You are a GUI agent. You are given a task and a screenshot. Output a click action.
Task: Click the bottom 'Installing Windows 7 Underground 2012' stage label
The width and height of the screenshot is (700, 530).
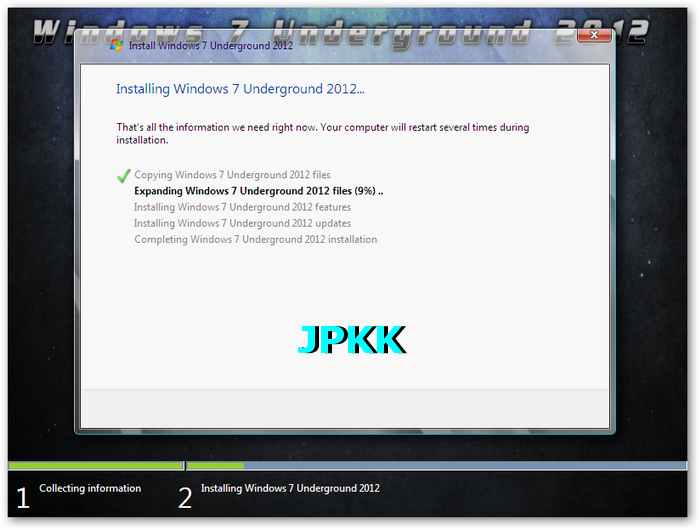[290, 488]
